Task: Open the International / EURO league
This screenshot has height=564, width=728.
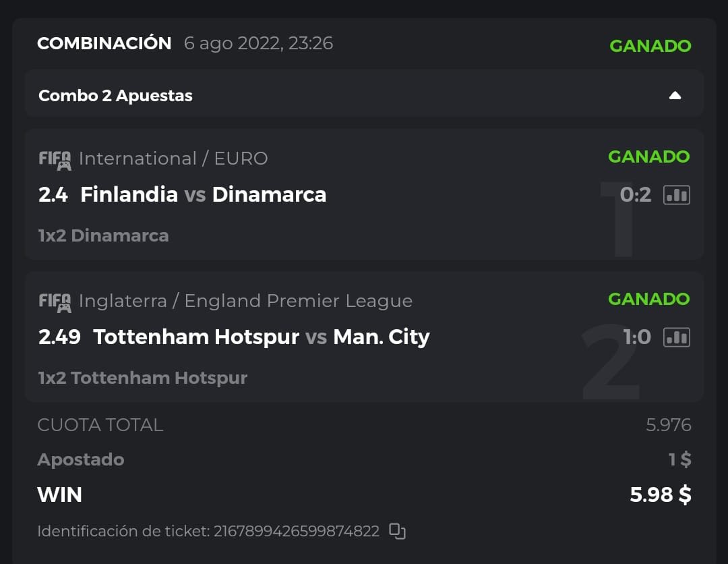Action: [173, 159]
